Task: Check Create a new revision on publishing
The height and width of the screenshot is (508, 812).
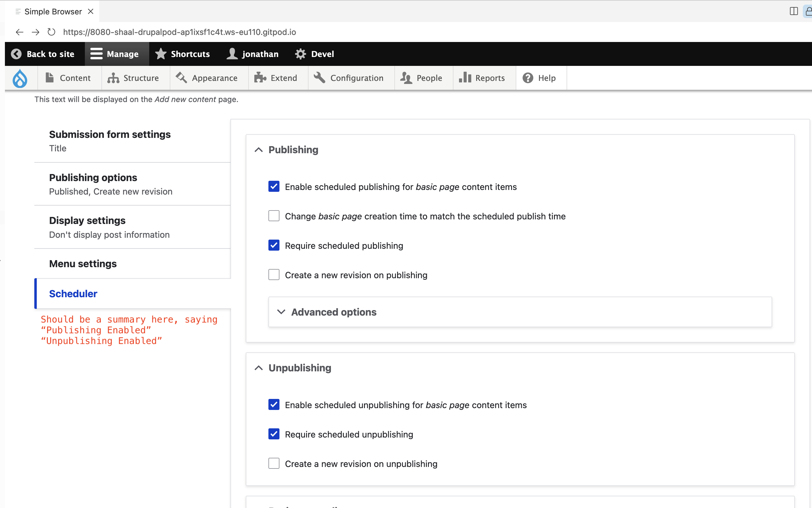Action: click(x=273, y=275)
